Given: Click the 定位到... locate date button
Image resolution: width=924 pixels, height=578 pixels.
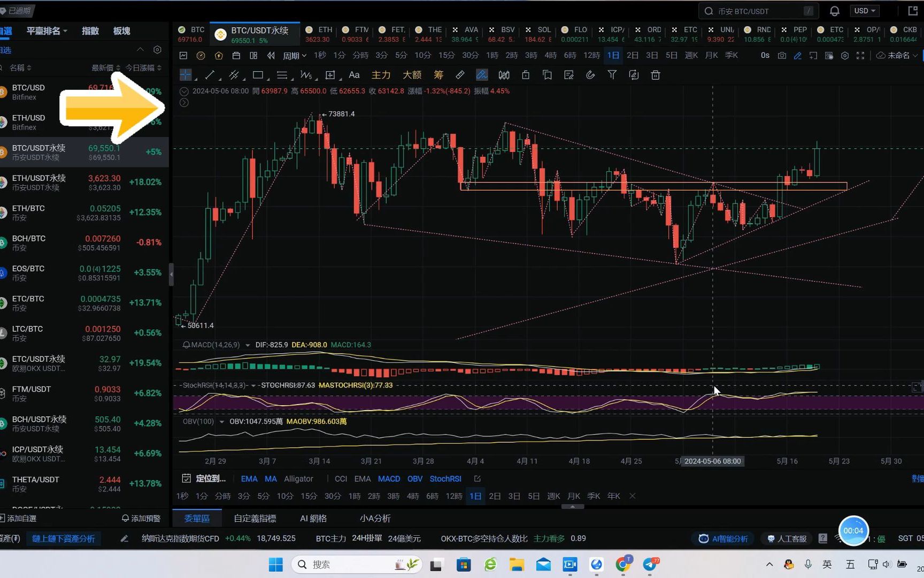Looking at the screenshot, I should tap(204, 479).
